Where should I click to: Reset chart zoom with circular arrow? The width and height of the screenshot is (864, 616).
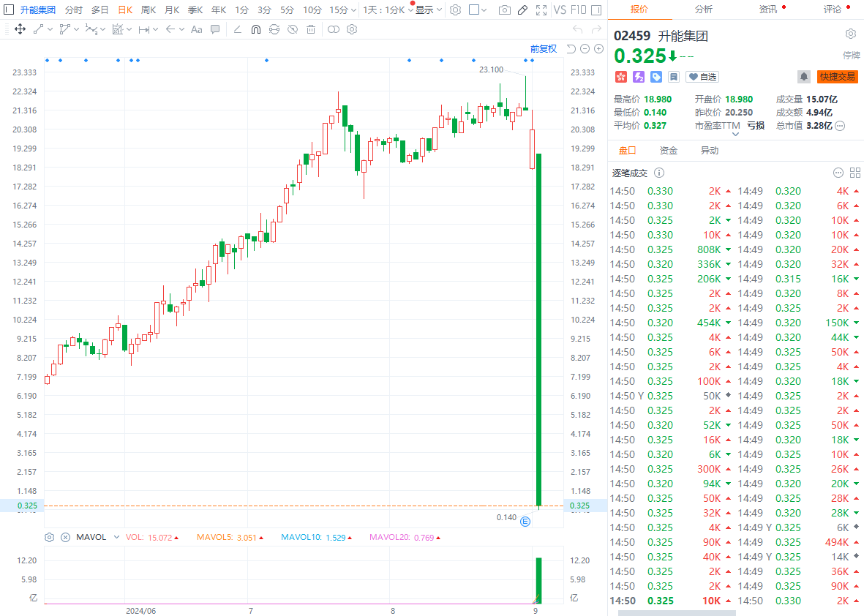coord(571,49)
